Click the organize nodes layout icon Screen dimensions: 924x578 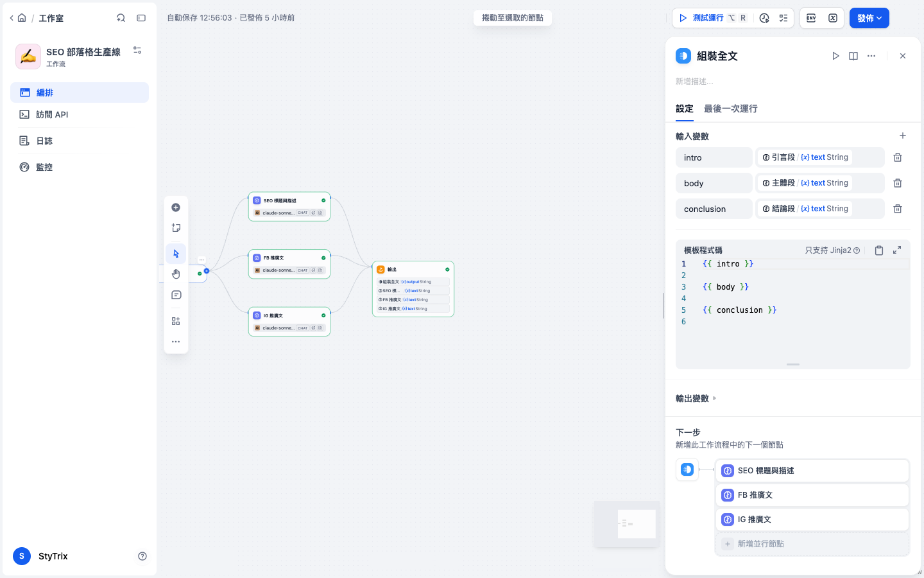coord(176,321)
